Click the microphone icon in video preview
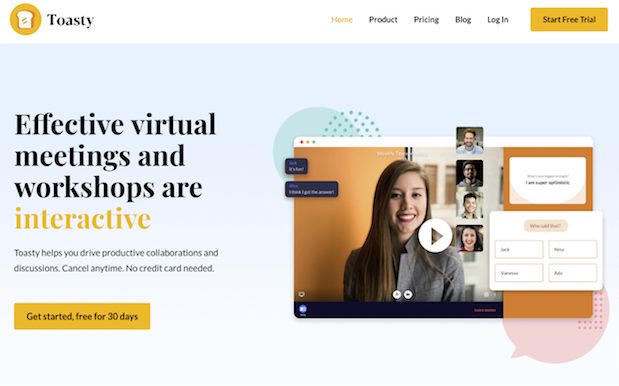The image size is (619, 386). coord(397,294)
